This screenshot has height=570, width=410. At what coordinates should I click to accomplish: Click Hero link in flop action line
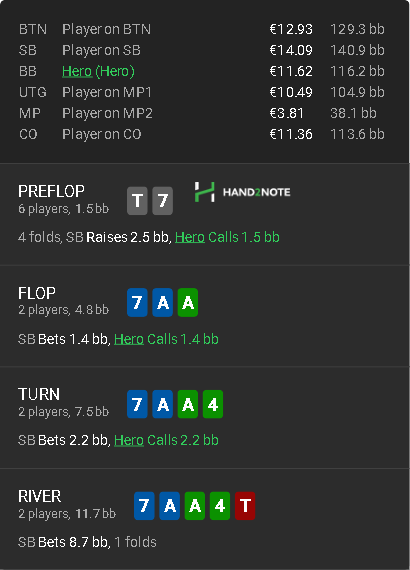129,339
